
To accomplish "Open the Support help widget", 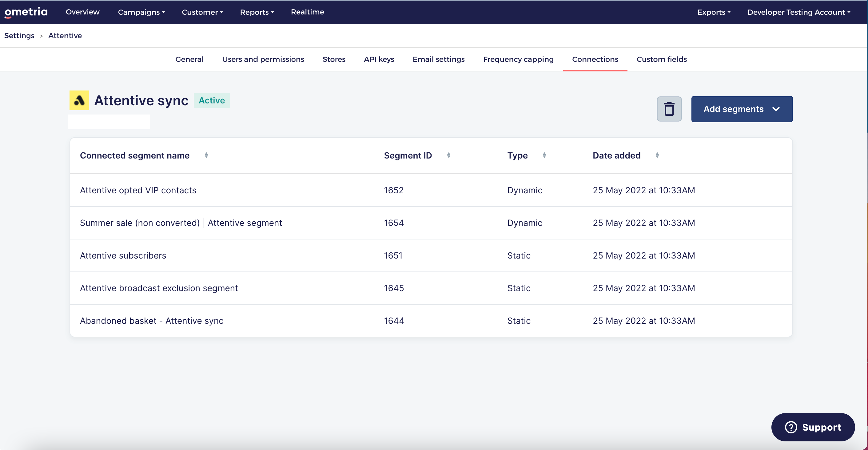I will coord(813,427).
